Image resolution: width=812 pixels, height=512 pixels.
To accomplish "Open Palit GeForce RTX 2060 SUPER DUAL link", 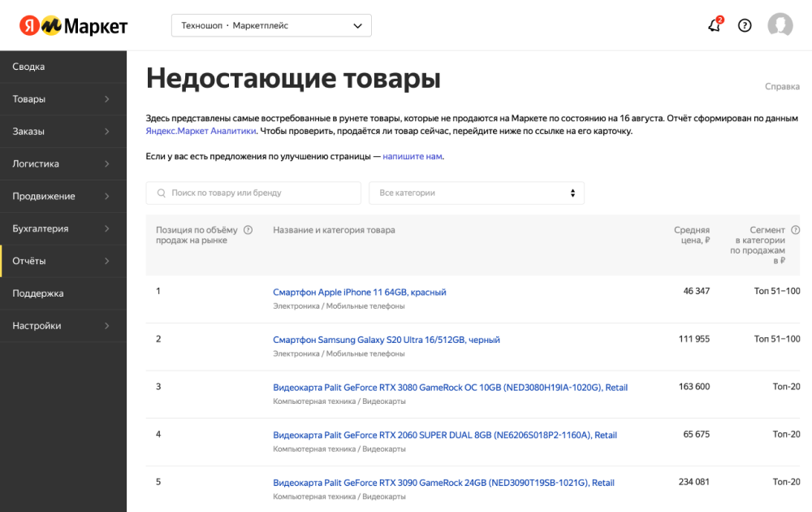I will click(x=445, y=436).
